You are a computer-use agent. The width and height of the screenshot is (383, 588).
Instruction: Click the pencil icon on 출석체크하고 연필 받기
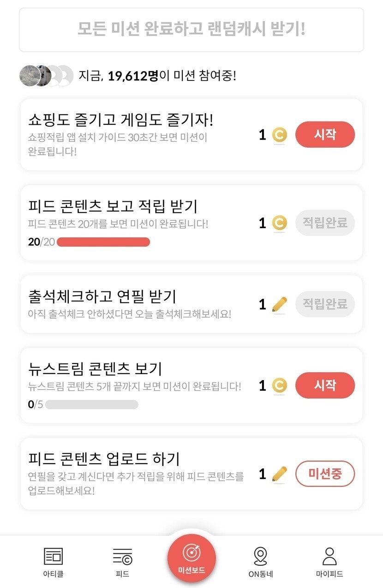(279, 304)
